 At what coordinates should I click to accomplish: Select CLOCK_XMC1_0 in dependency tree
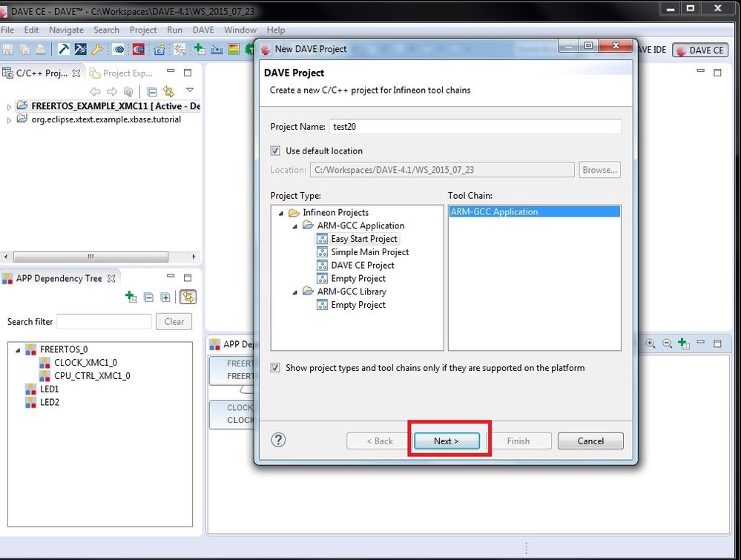point(85,363)
